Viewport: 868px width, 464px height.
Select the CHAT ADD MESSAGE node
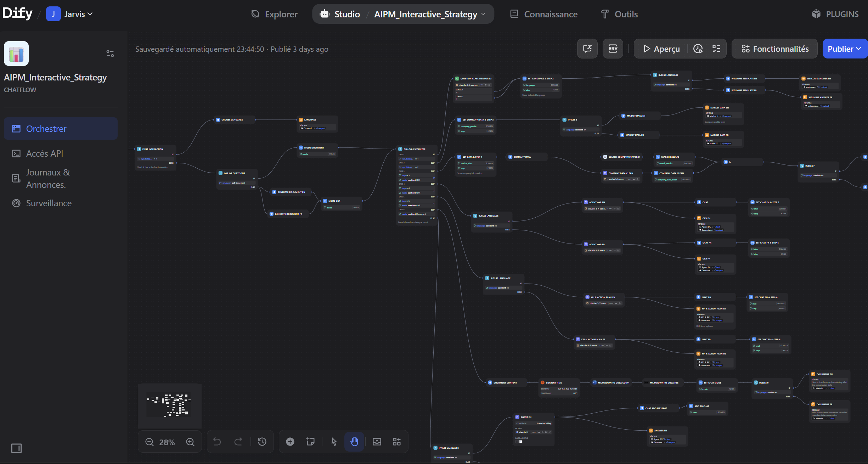[x=659, y=408]
